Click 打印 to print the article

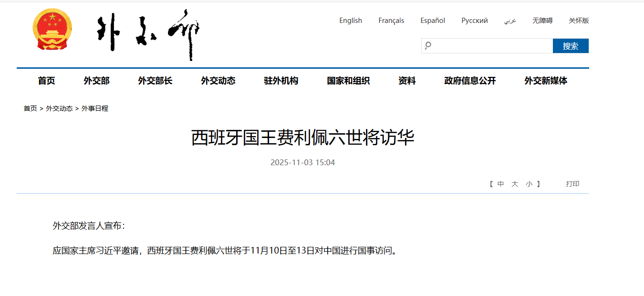(572, 184)
